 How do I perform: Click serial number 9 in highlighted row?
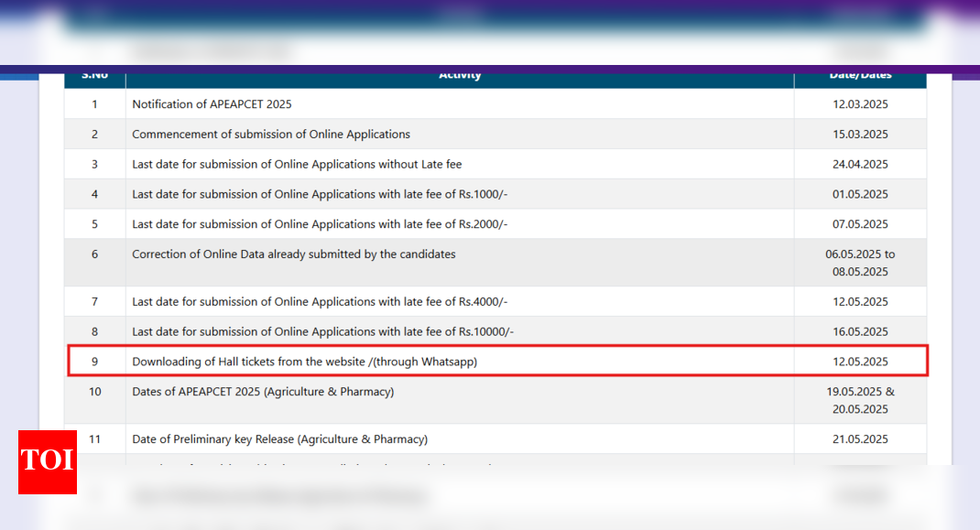coord(94,362)
